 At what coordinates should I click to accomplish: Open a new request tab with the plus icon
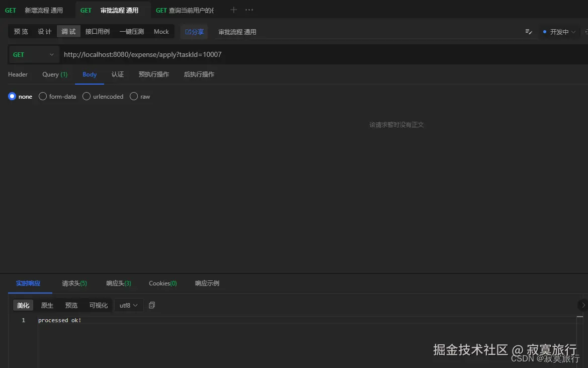point(233,9)
